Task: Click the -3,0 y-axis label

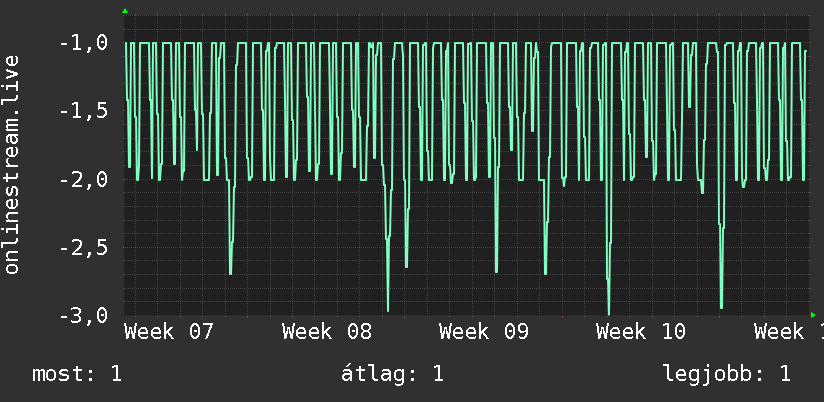Action: coord(83,315)
